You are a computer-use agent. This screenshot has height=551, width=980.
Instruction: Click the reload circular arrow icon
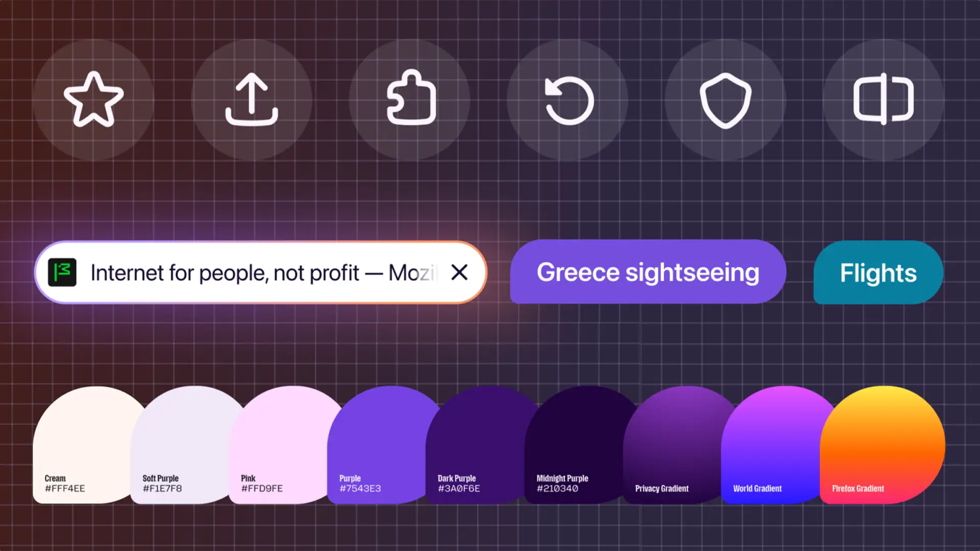click(568, 99)
